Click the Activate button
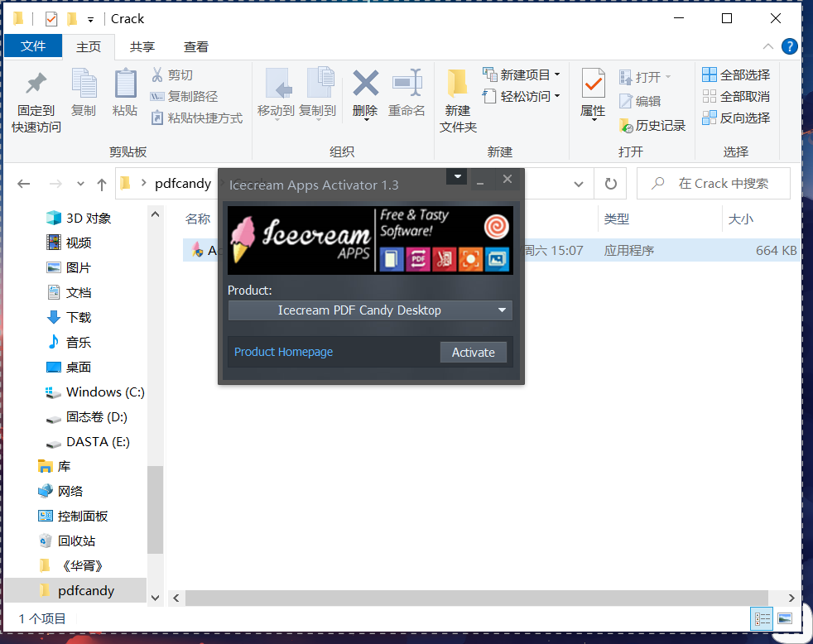Viewport: 813px width, 644px height. point(474,352)
